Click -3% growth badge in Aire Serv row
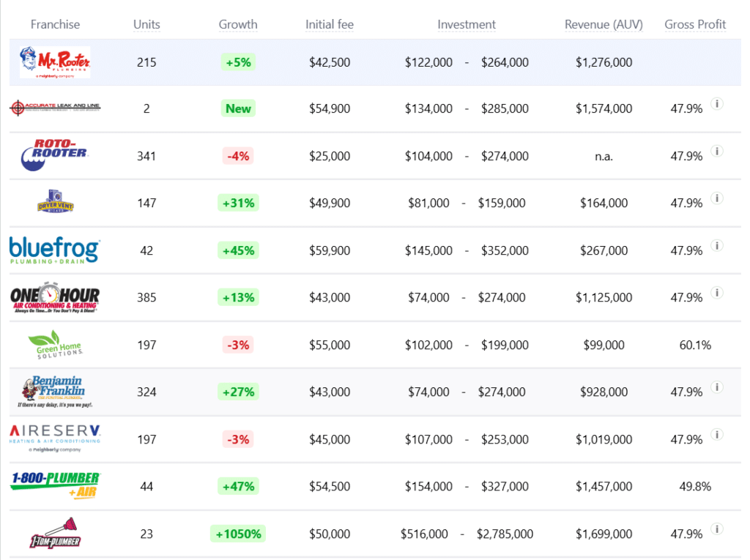The height and width of the screenshot is (560, 750). pos(238,439)
